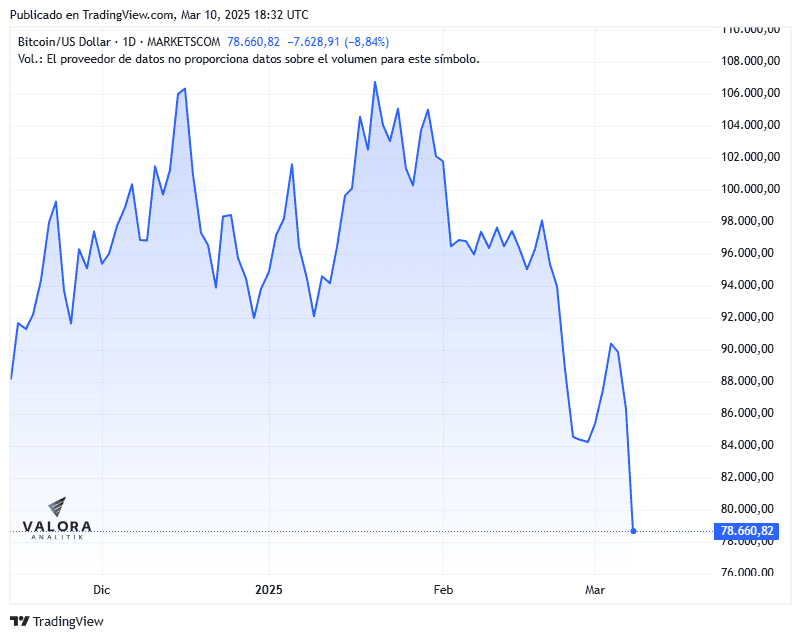Viewport: 801px width, 639px height.
Task: Select the MARKETSCOM source label
Action: point(184,42)
